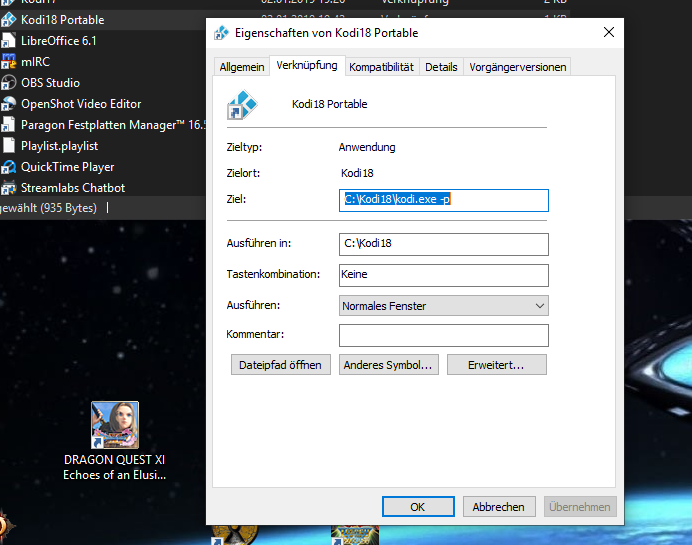Image resolution: width=692 pixels, height=545 pixels.
Task: Open the Vorgängerversionen tab
Action: [x=517, y=67]
